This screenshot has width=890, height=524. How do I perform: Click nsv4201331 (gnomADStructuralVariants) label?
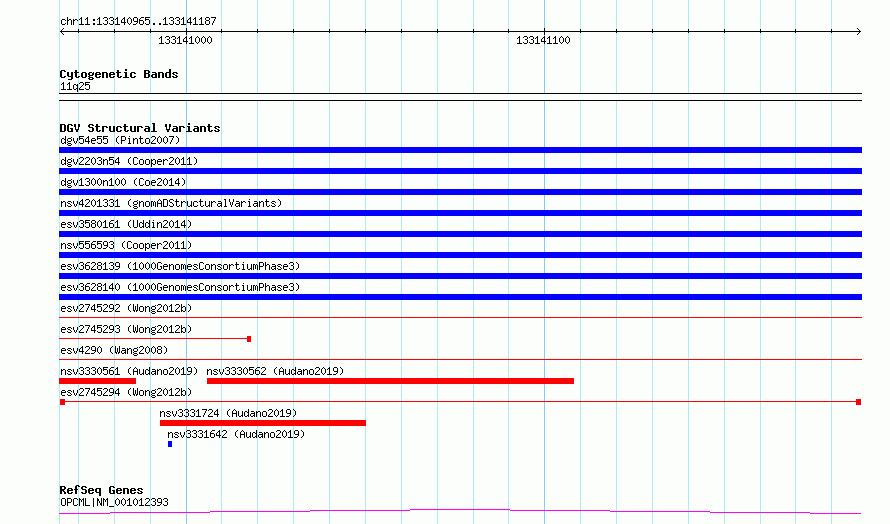tap(171, 203)
